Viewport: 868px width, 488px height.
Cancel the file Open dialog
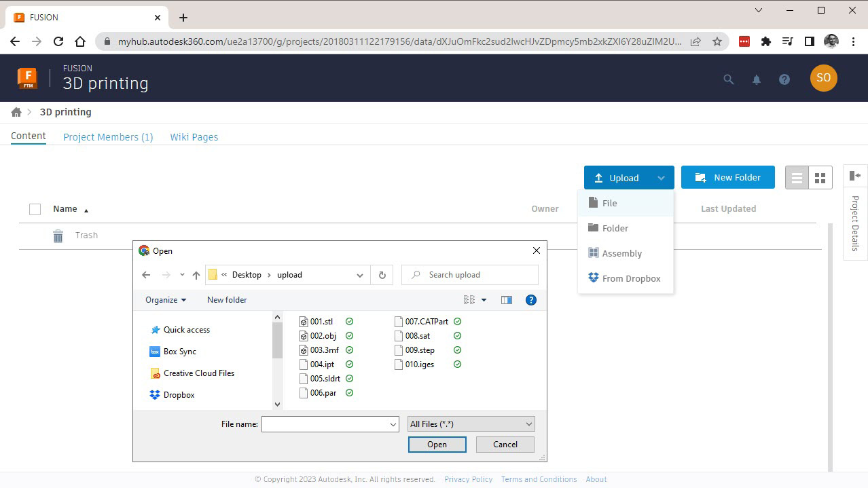coord(505,445)
